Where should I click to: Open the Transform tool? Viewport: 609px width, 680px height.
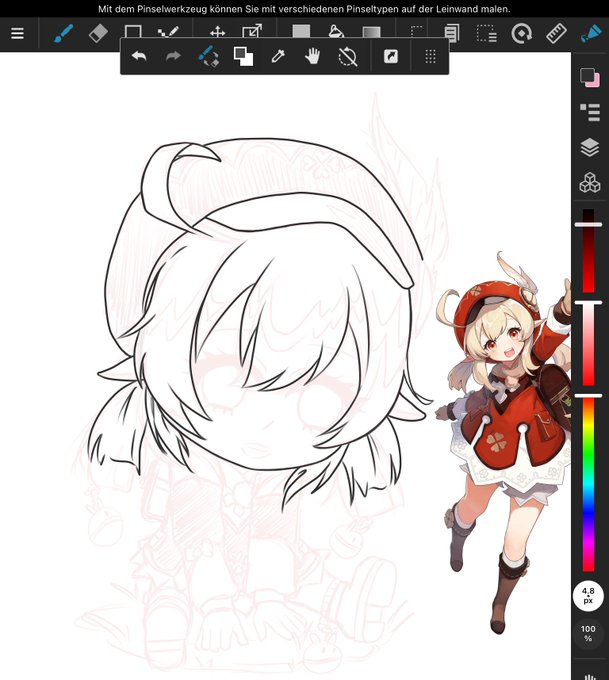pos(252,32)
